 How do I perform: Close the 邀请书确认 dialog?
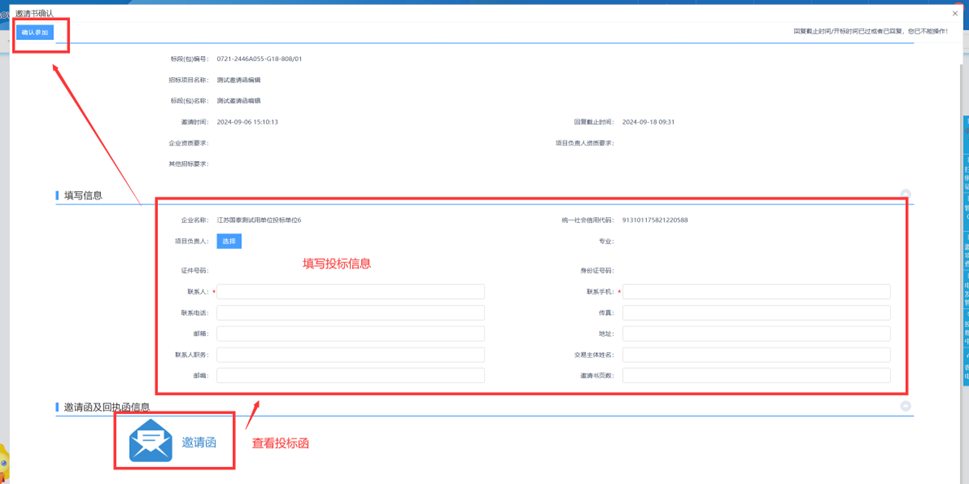pyautogui.click(x=955, y=13)
